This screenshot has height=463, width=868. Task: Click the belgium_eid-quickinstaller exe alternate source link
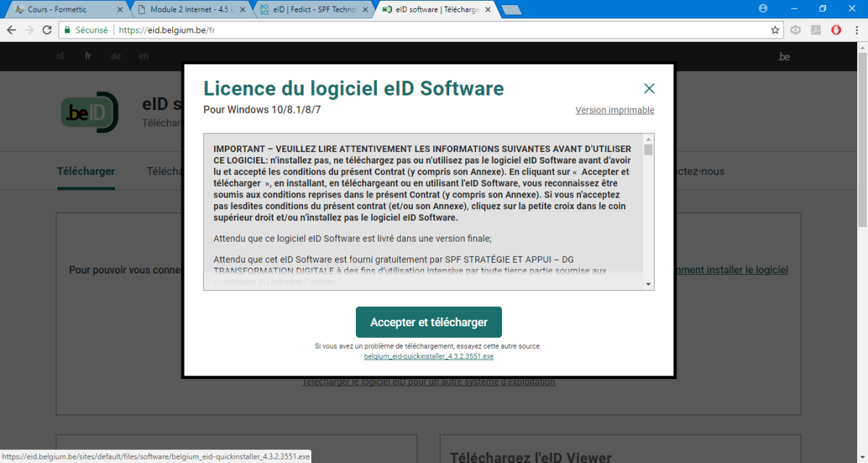[428, 357]
